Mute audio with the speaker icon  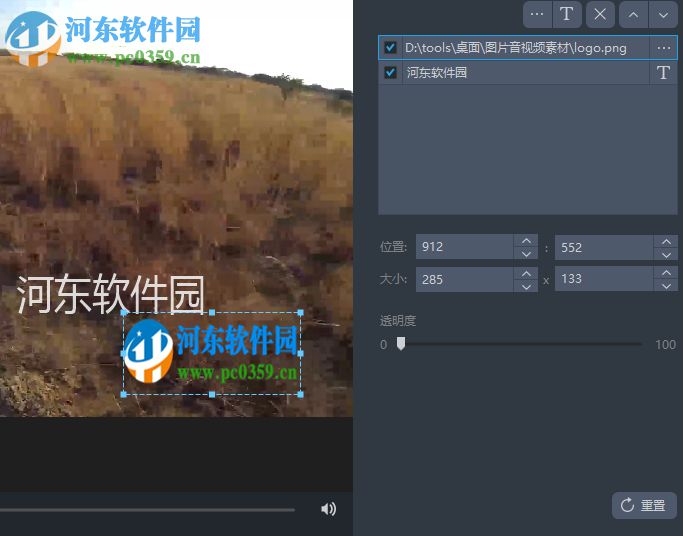click(328, 509)
